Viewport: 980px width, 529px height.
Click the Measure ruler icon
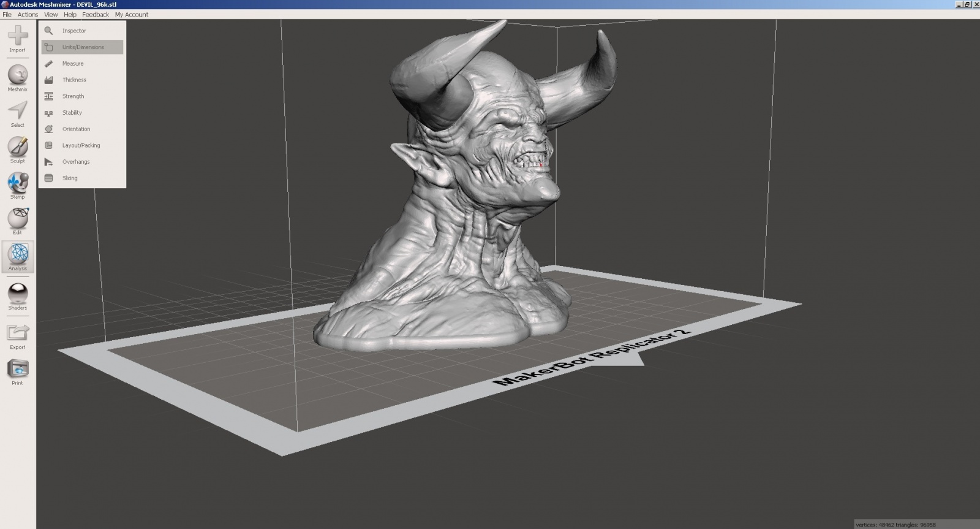[x=48, y=64]
